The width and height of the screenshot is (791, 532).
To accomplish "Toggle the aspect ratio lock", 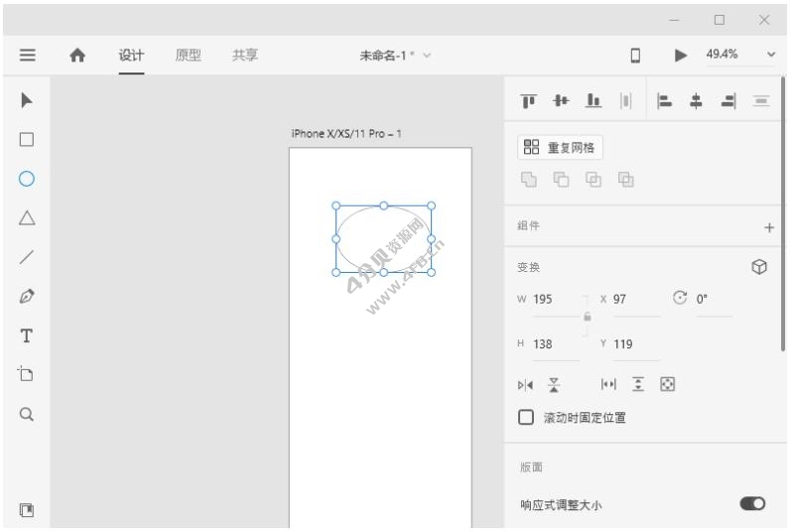I will 588,317.
